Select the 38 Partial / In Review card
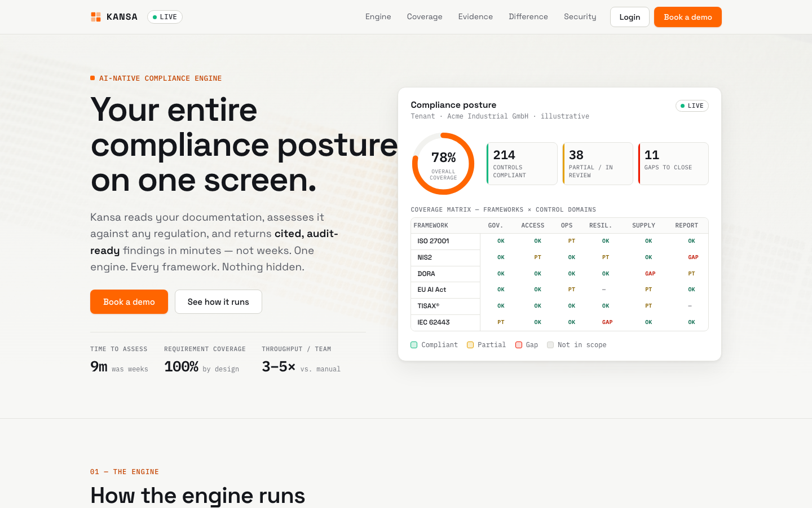The width and height of the screenshot is (812, 508). coord(598,164)
